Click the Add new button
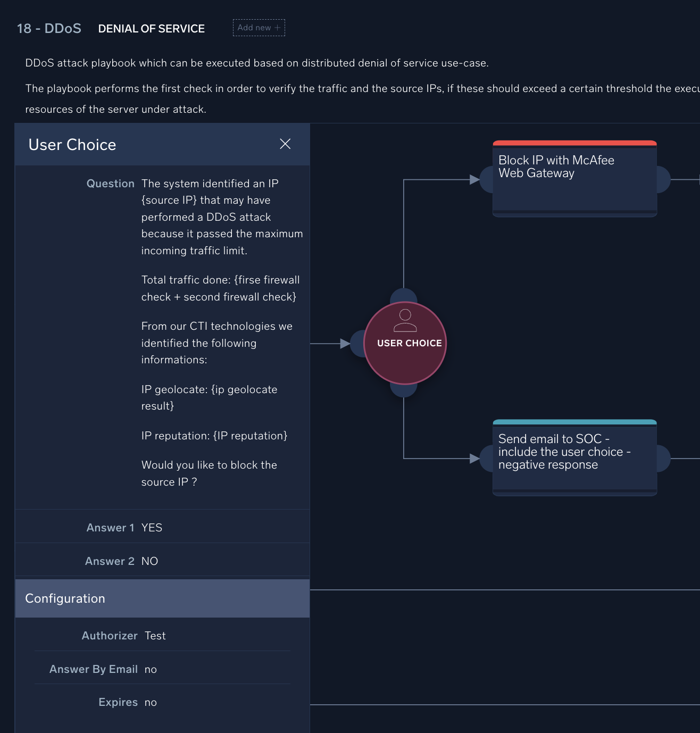This screenshot has height=733, width=700. pos(259,27)
